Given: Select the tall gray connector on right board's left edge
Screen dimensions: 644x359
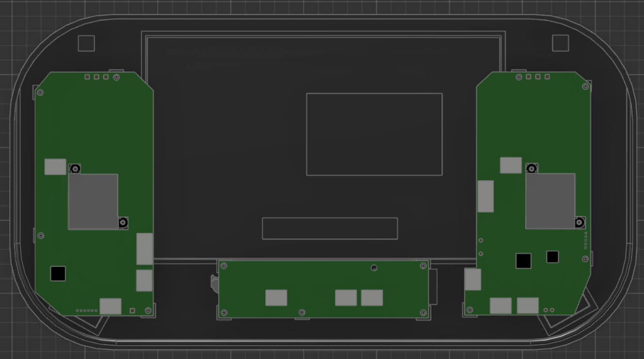Looking at the screenshot, I should 486,196.
